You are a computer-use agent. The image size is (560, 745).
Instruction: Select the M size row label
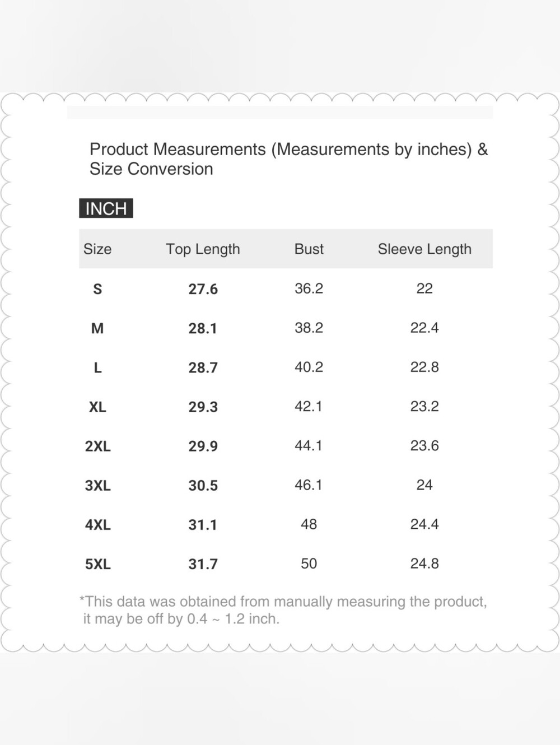(97, 328)
